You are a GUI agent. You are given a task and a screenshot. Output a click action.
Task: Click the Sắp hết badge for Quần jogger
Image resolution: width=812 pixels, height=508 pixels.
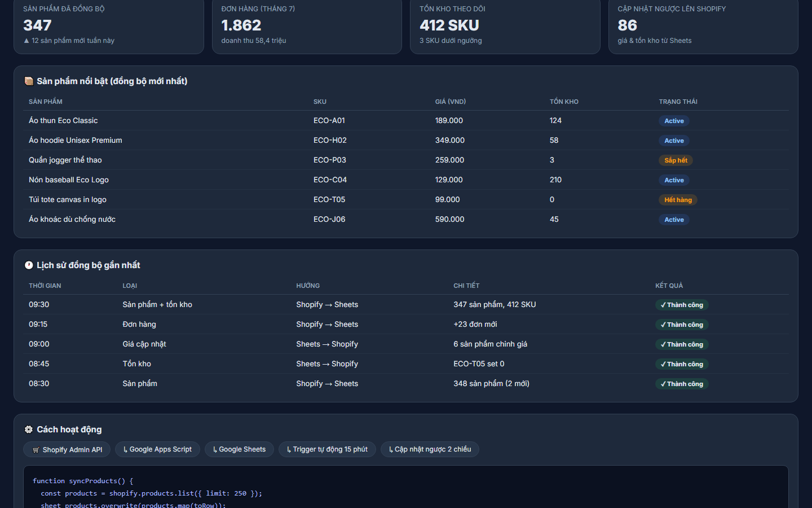676,160
